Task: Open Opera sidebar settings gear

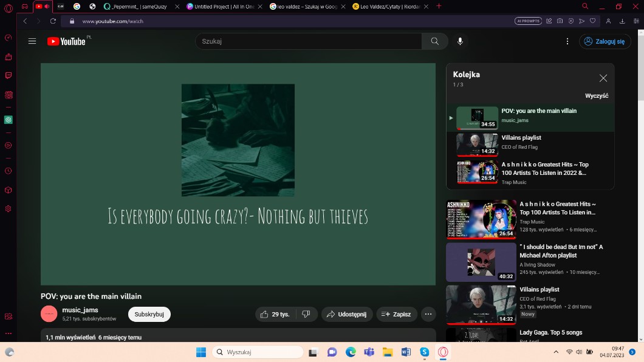Action: (9, 208)
